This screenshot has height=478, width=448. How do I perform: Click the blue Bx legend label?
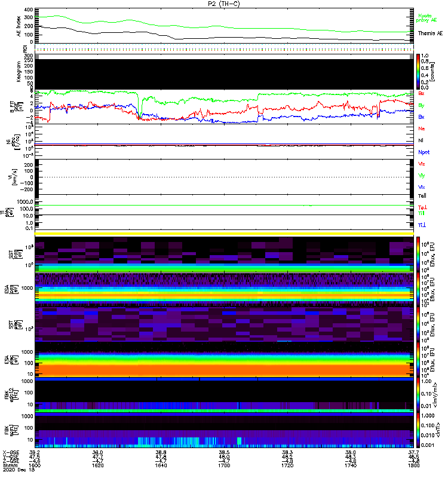(x=422, y=117)
